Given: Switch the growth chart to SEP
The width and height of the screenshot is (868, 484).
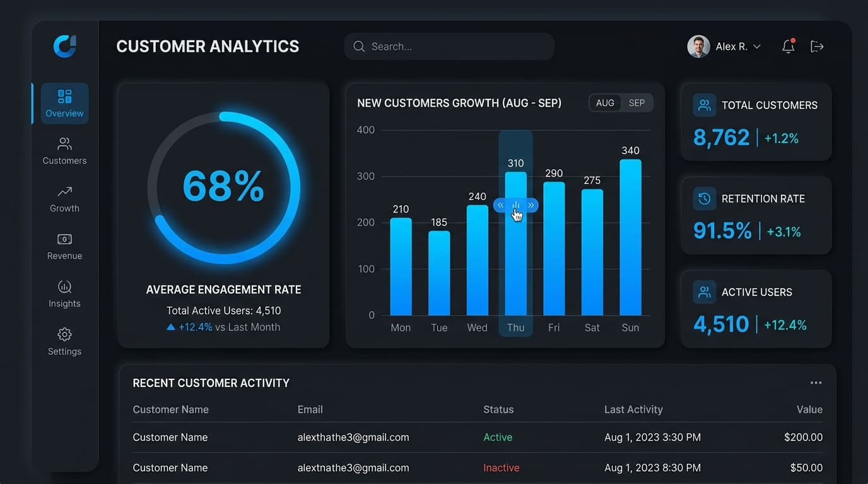Looking at the screenshot, I should (x=636, y=103).
